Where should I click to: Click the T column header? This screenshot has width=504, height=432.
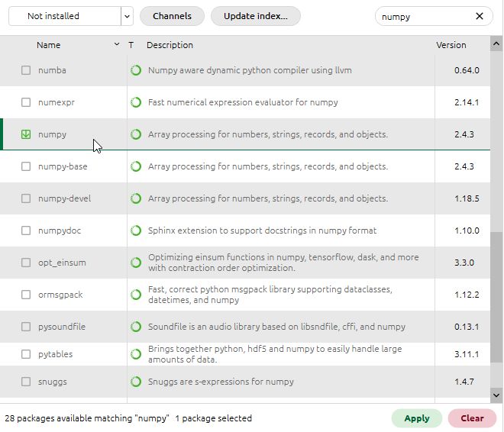[x=131, y=45]
